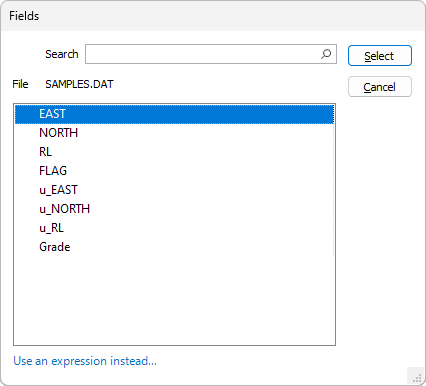Select the RL field

174,152
